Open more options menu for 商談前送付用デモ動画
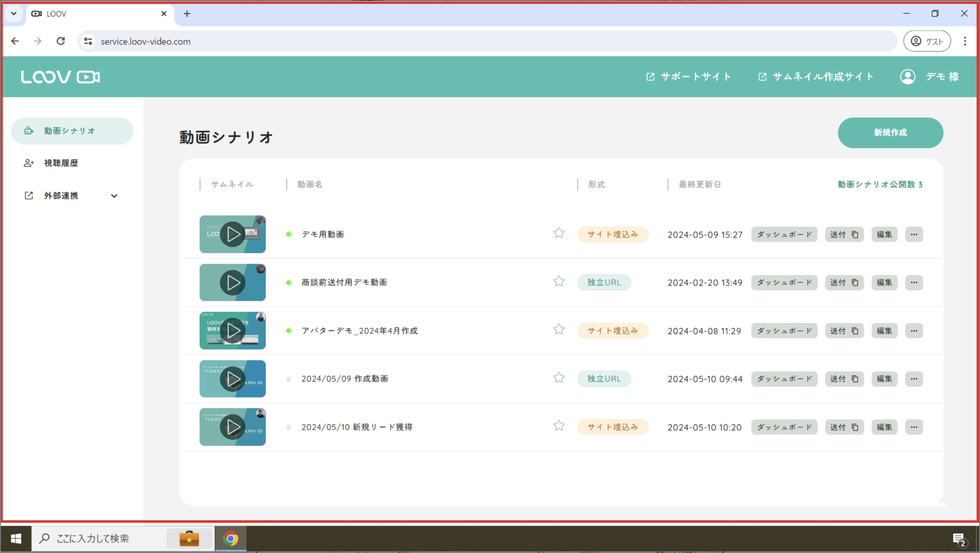980x553 pixels. pos(914,283)
